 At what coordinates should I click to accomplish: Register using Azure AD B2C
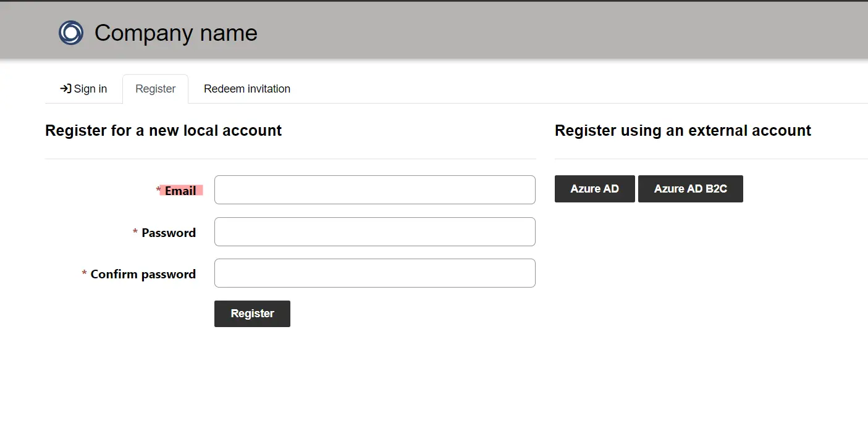click(x=690, y=189)
